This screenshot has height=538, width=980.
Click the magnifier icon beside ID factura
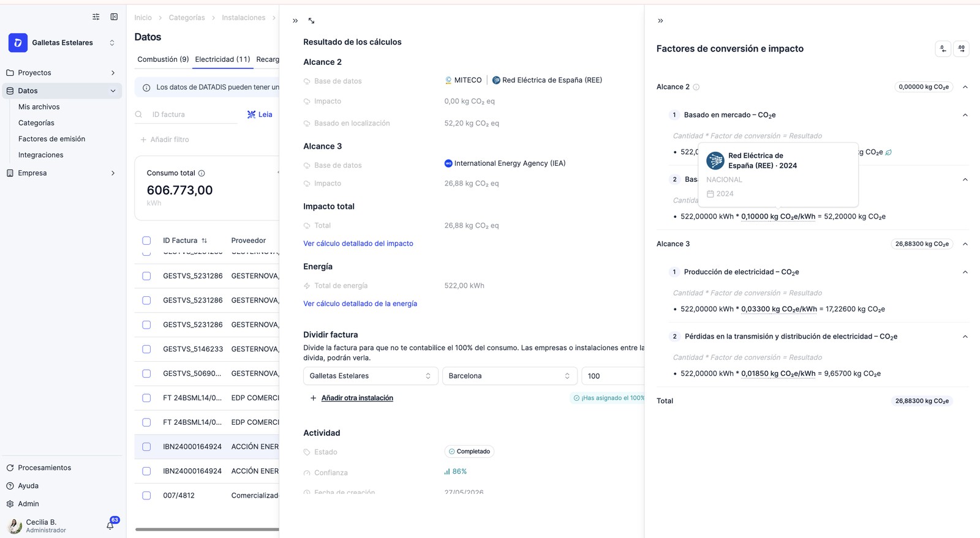[139, 114]
